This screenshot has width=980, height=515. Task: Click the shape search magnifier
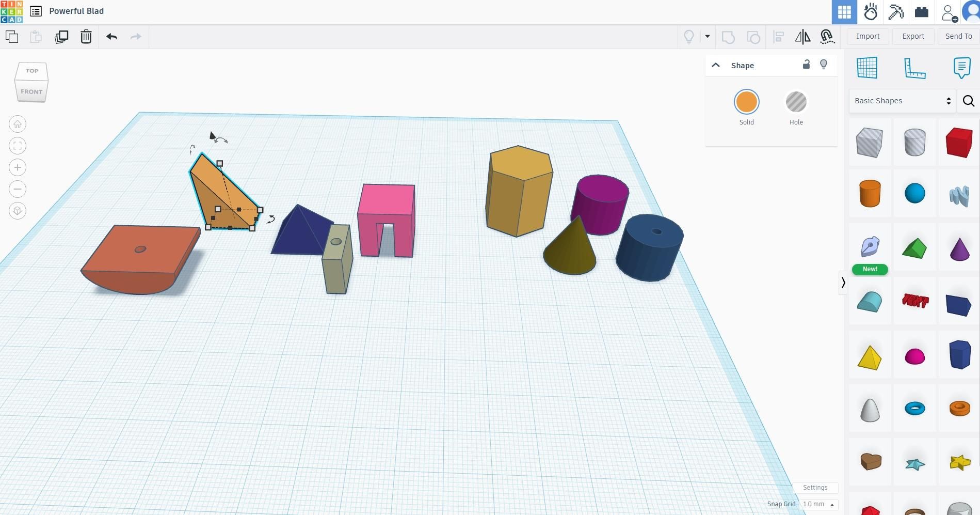pyautogui.click(x=969, y=101)
